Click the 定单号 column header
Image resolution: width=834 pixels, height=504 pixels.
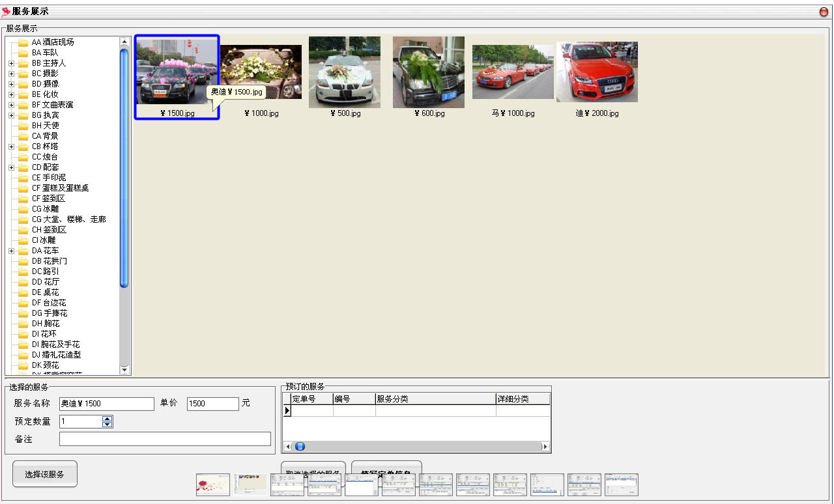tap(312, 399)
